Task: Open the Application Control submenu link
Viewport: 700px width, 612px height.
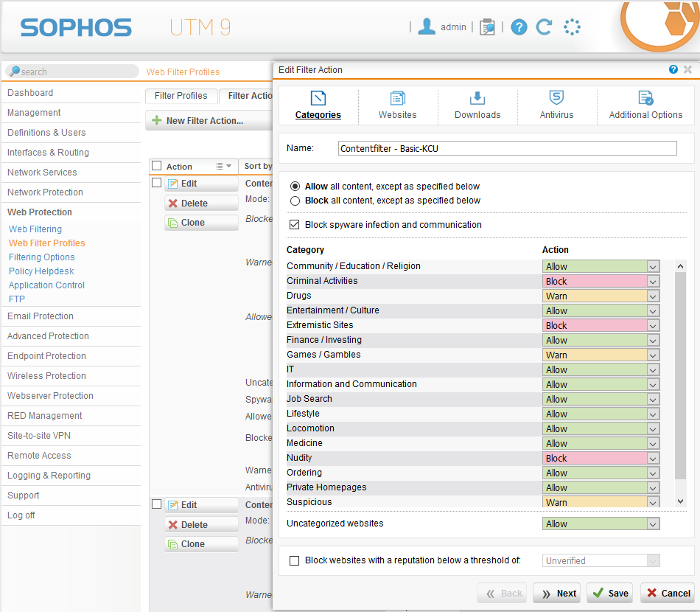Action: [46, 285]
